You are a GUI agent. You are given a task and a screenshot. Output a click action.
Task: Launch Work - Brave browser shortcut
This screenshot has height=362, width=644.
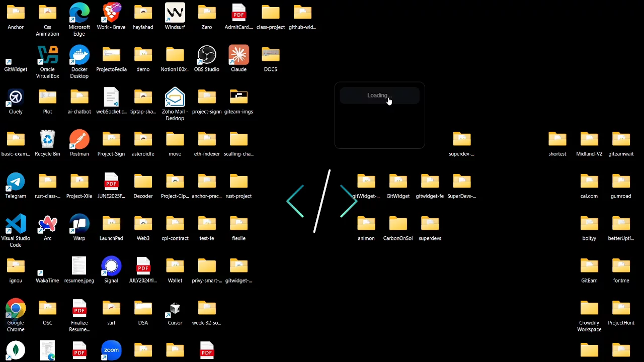pyautogui.click(x=111, y=13)
